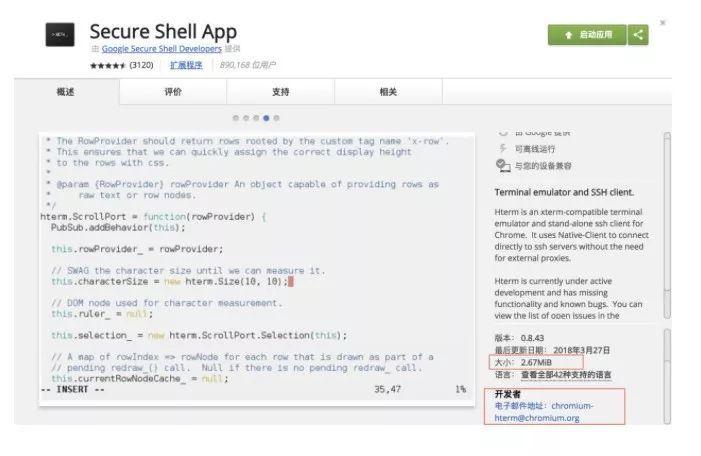This screenshot has width=701, height=456.
Task: Click the 可离线运行 offline lightning icon
Action: (x=503, y=149)
